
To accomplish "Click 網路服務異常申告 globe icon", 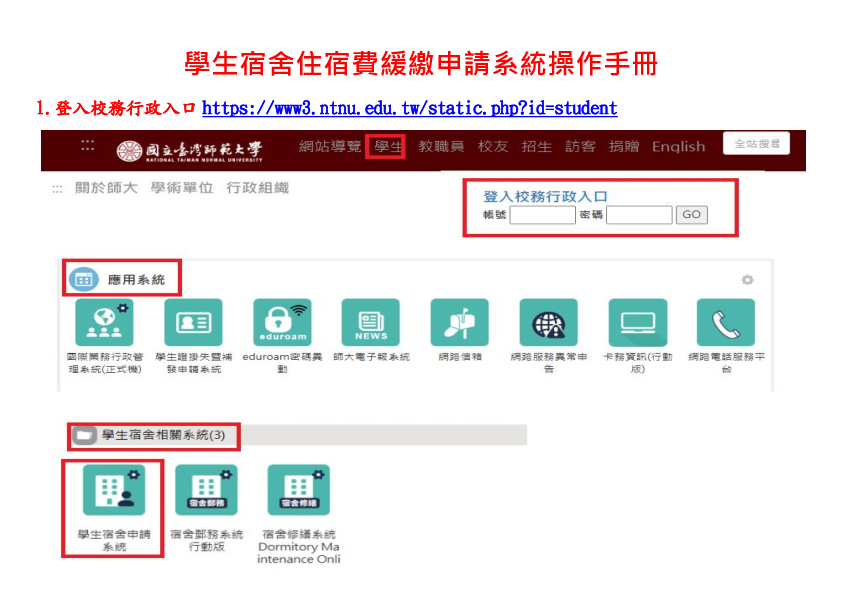I will (548, 323).
